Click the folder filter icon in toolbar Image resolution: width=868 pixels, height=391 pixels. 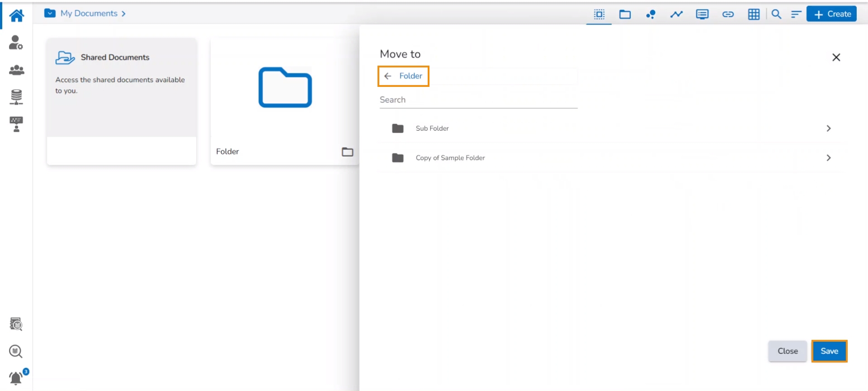[625, 14]
